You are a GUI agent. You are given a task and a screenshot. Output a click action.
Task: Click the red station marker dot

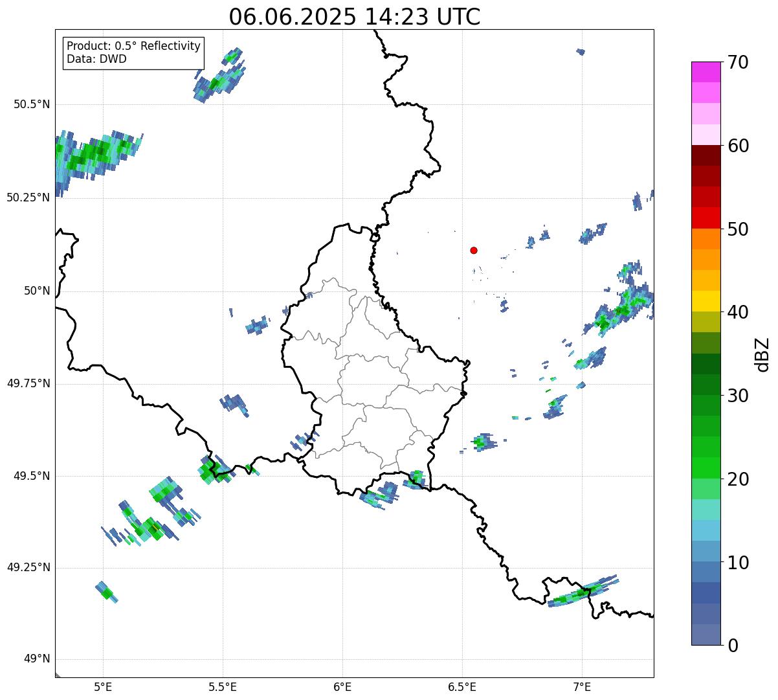pos(474,250)
